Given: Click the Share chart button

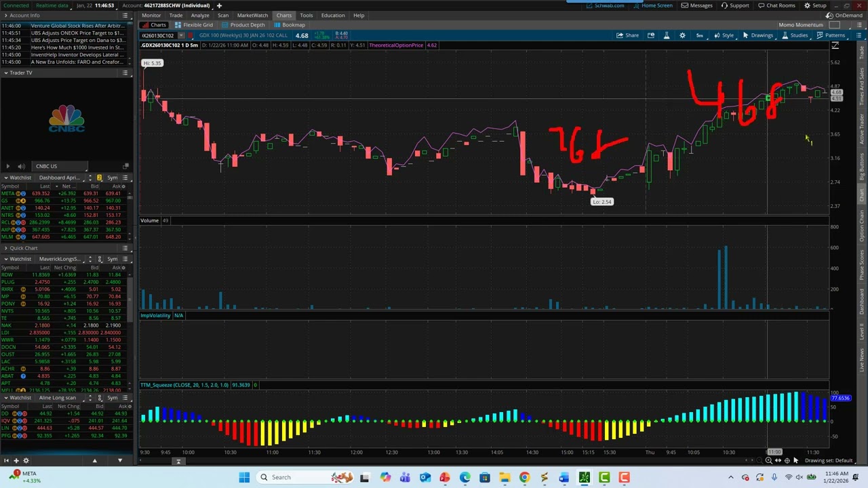Looking at the screenshot, I should [627, 35].
